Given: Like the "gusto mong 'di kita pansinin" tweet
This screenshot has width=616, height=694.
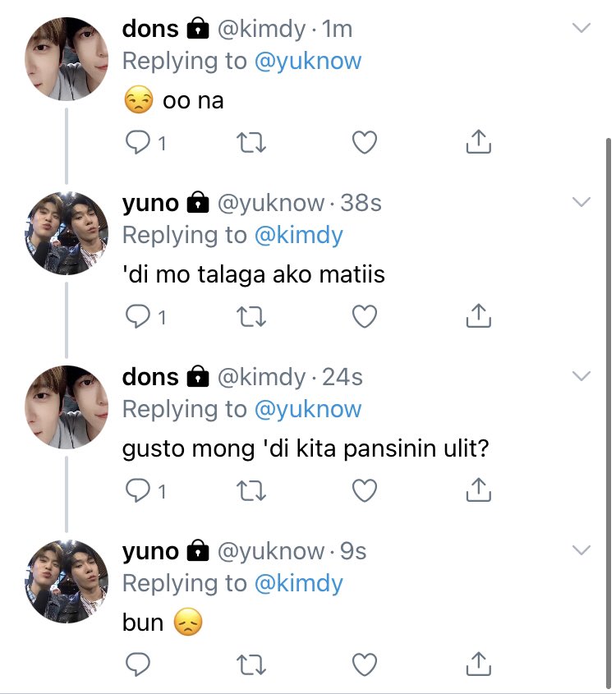Looking at the screenshot, I should point(364,490).
